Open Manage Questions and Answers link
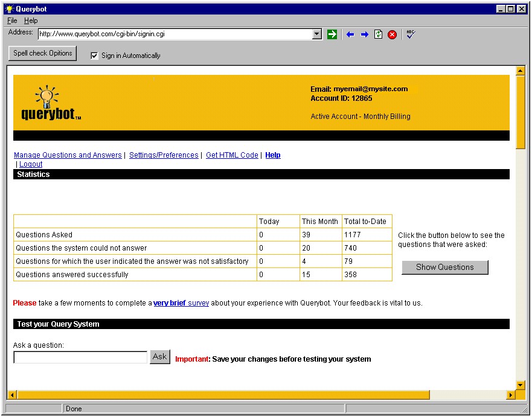The image size is (532, 416). click(x=68, y=155)
